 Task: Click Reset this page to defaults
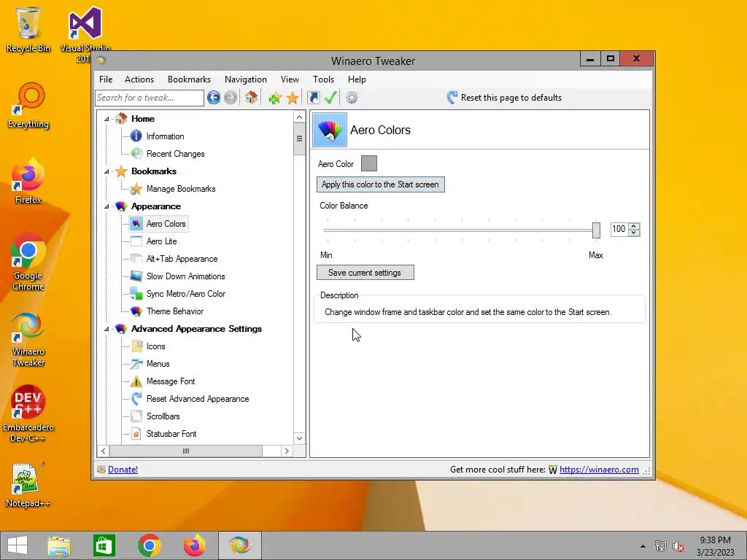(504, 98)
